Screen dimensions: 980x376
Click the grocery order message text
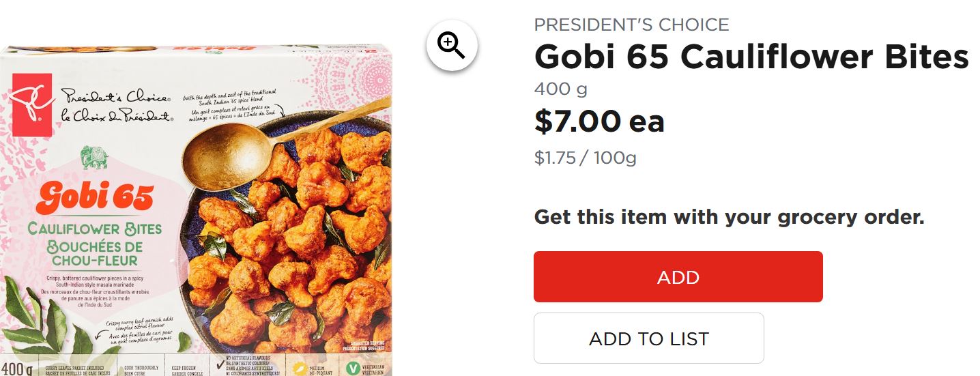point(729,218)
